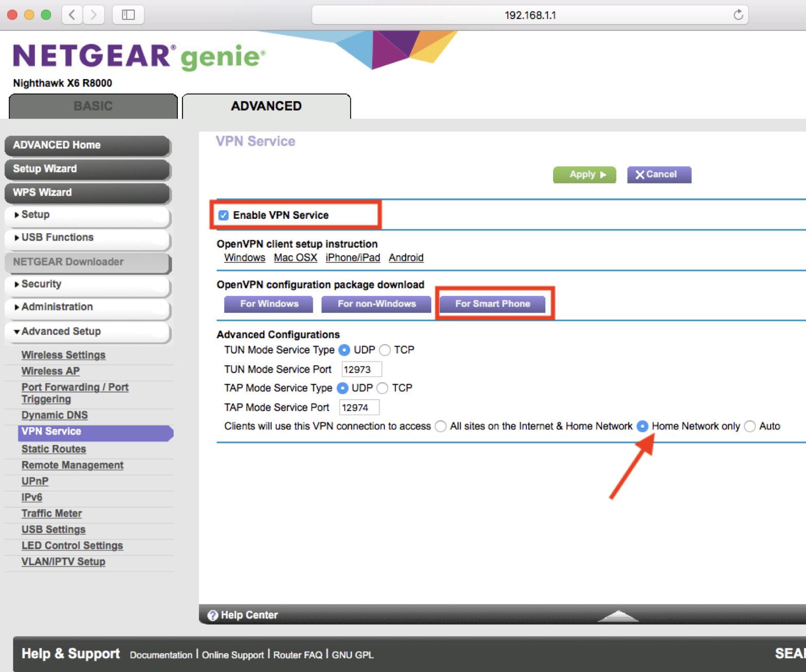
Task: Open VLAN/IPTV Setup page
Action: click(63, 562)
